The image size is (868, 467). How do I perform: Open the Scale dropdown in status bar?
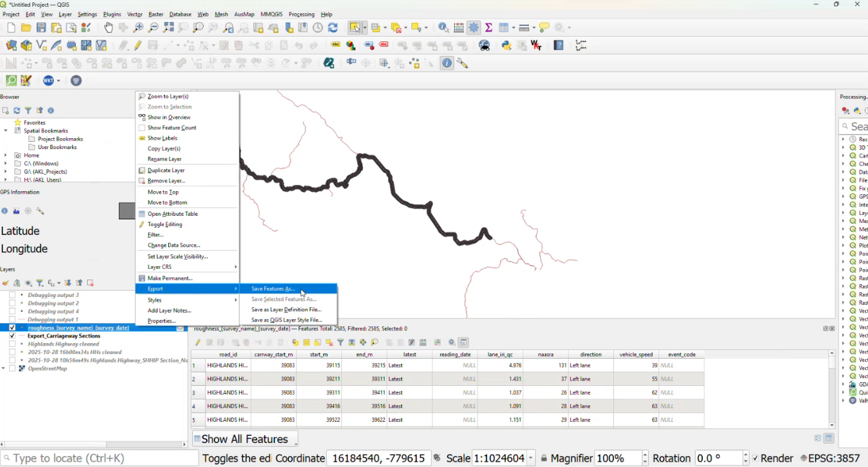point(531,459)
